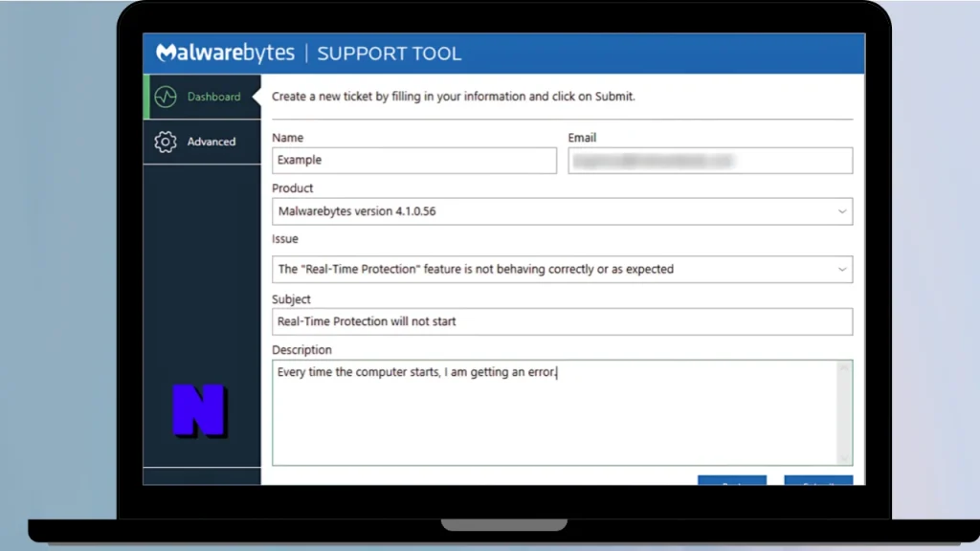
Task: Click the "Product" field label
Action: (293, 188)
